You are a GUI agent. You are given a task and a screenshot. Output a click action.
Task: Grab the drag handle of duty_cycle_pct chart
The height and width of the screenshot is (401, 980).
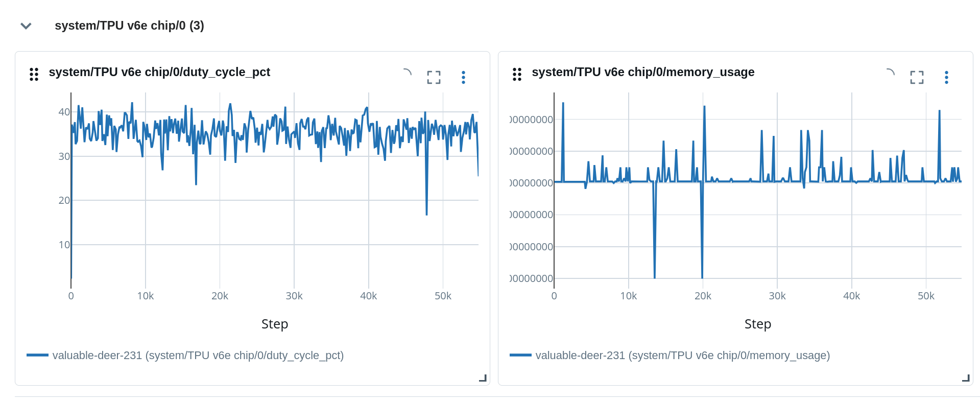pyautogui.click(x=34, y=75)
